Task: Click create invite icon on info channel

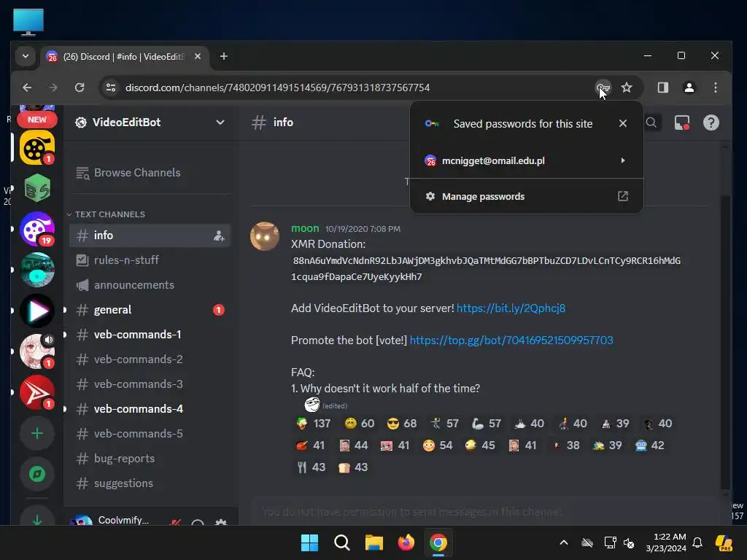Action: pos(219,236)
